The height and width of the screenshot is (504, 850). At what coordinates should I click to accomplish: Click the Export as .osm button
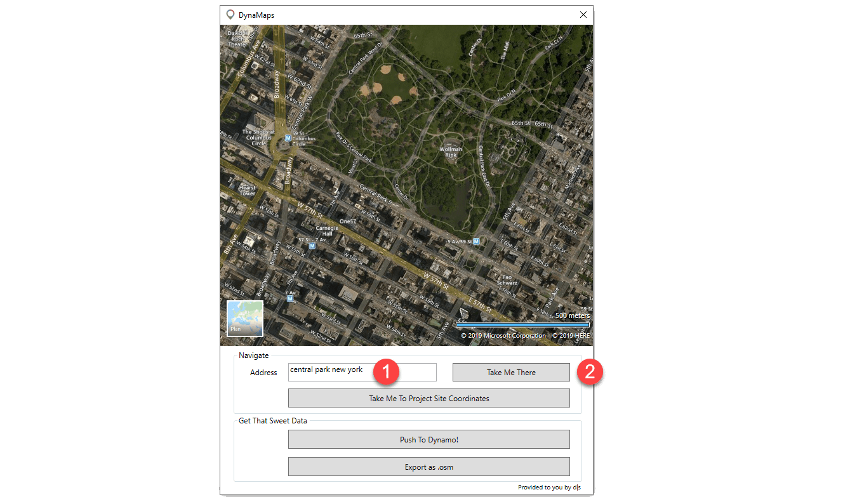pos(428,467)
